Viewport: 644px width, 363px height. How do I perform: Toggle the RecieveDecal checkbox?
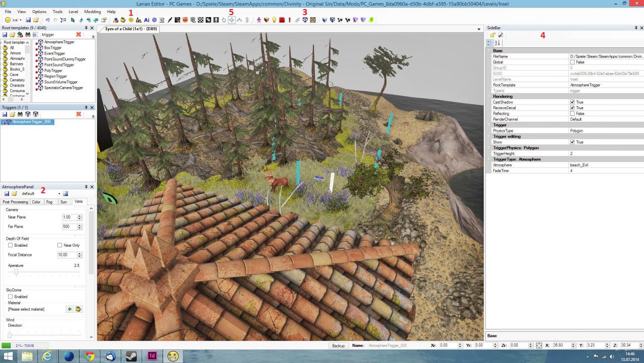572,108
